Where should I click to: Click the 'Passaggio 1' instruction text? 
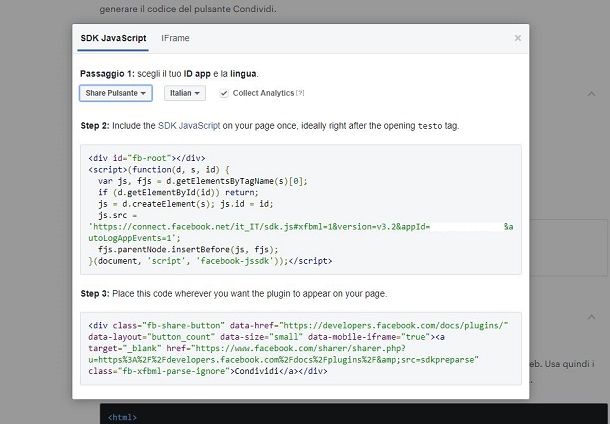(x=169, y=74)
